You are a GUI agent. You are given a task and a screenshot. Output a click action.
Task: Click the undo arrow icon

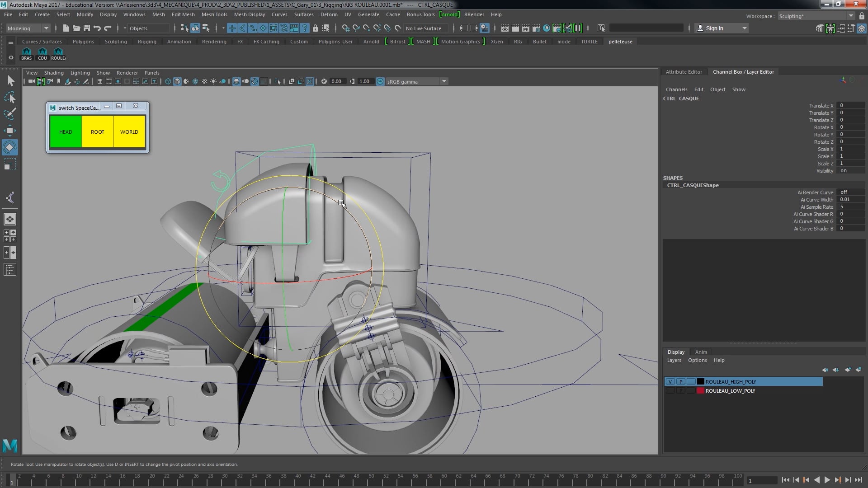[97, 28]
